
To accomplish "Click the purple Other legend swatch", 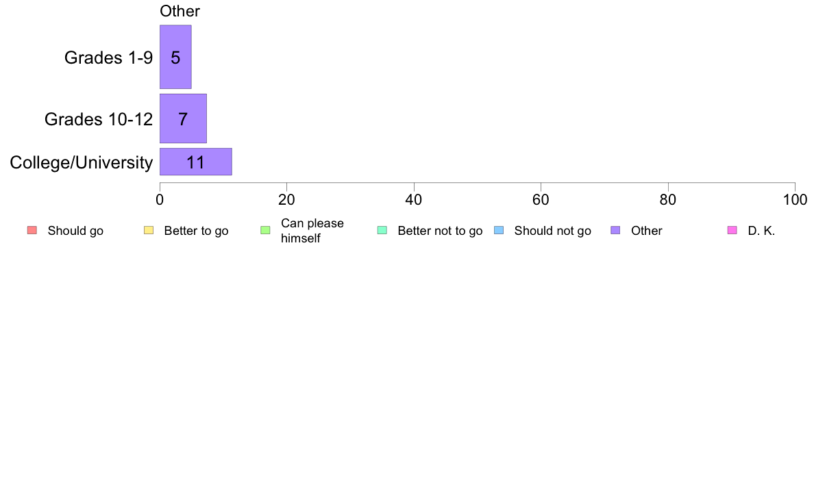I will point(615,230).
